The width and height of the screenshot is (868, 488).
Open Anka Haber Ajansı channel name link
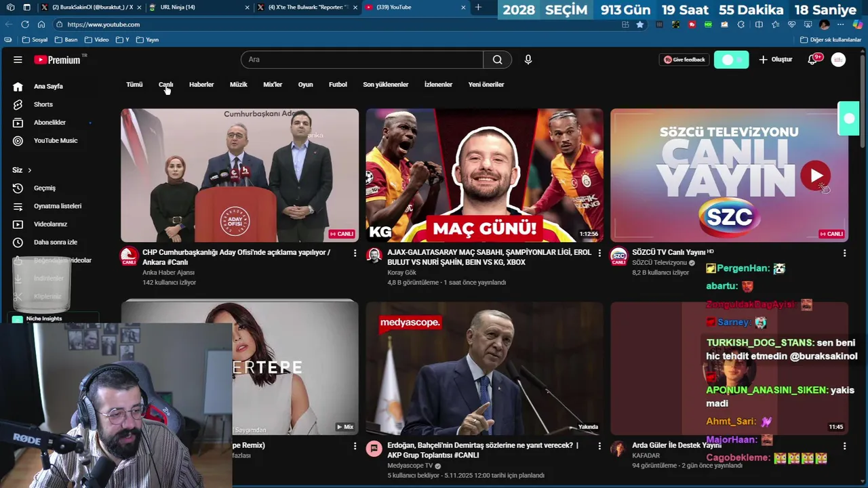(168, 272)
